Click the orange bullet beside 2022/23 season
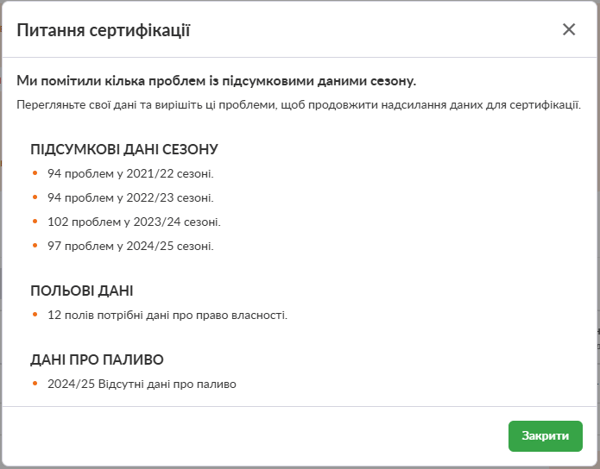This screenshot has width=600, height=469. 35,197
